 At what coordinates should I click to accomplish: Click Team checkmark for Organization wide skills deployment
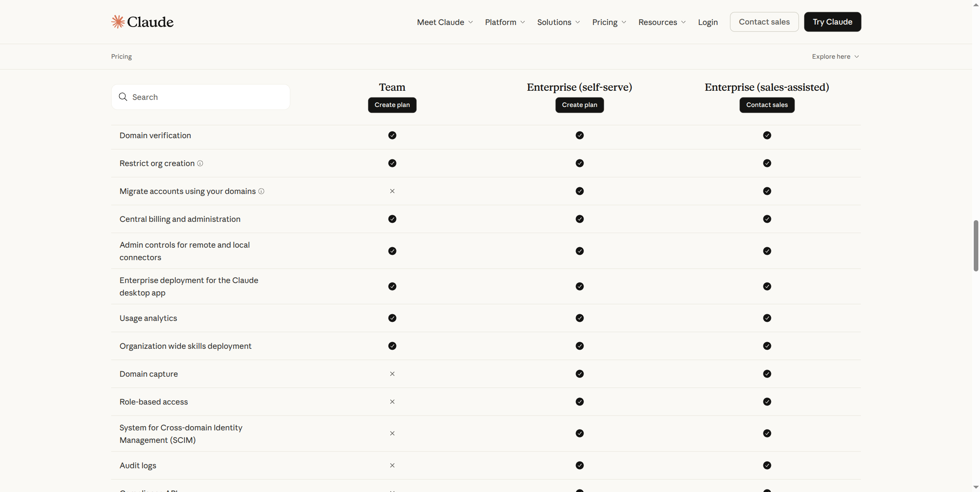(x=392, y=346)
